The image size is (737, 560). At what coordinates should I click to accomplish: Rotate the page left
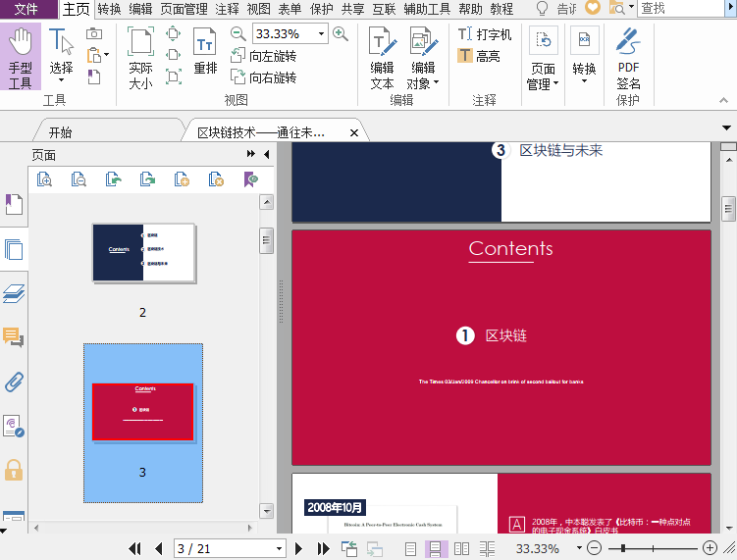pyautogui.click(x=263, y=56)
